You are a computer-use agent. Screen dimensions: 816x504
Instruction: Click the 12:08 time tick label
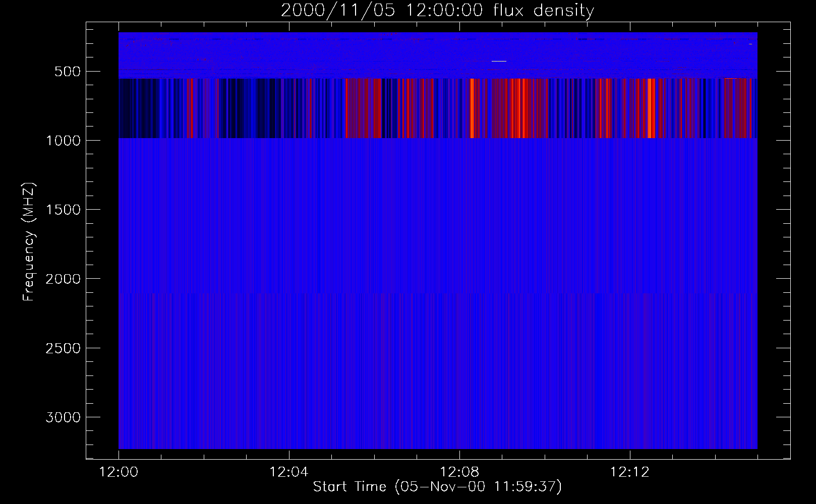point(459,472)
